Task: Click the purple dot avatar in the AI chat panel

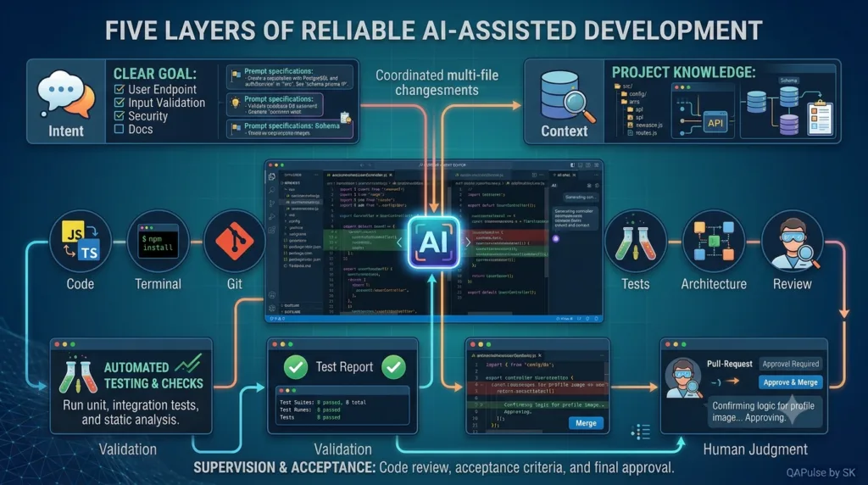Action: click(556, 238)
